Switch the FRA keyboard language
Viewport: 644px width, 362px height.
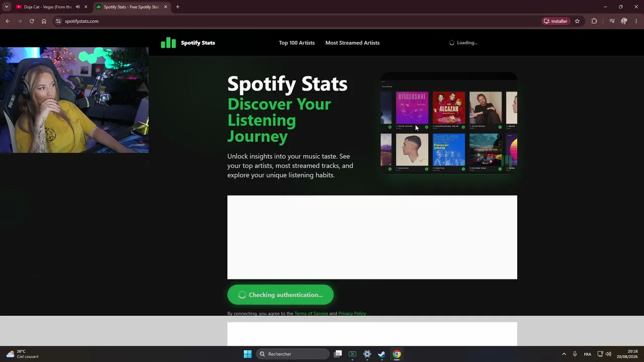coord(588,354)
